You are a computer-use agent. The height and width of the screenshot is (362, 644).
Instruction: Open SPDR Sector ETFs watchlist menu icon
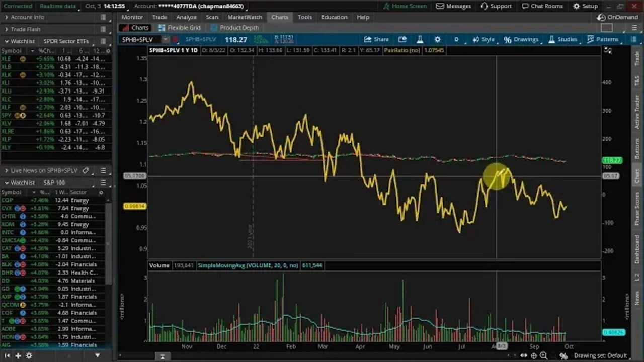103,41
